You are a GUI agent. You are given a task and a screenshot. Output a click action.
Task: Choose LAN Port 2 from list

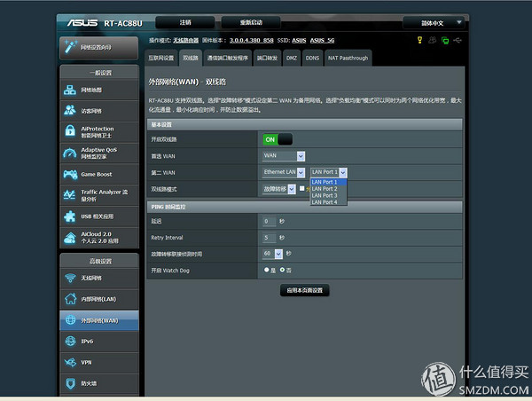pos(328,189)
